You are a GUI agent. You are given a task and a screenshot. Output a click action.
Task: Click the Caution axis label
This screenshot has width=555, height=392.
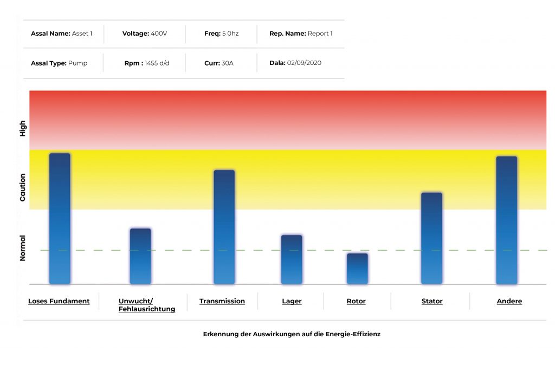point(23,187)
